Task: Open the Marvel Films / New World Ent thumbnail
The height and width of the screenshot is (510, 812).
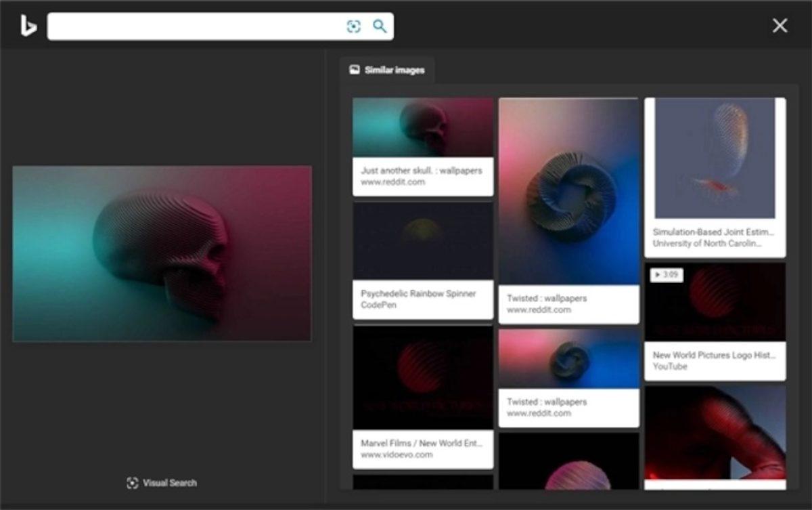Action: [422, 377]
